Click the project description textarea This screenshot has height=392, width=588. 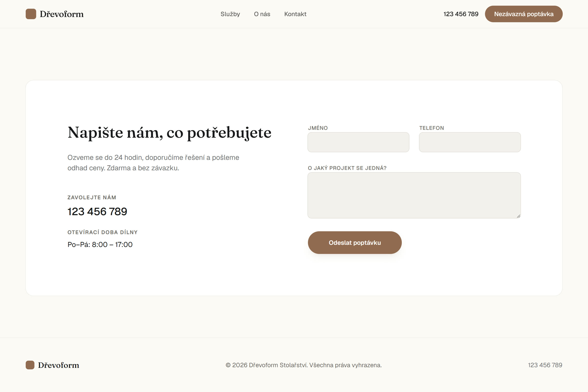tap(414, 195)
